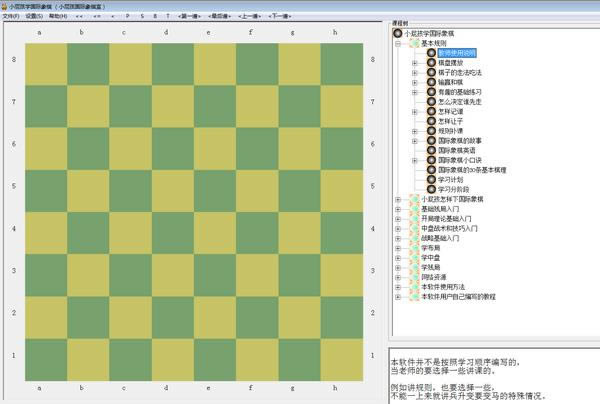
Task: Open the 帮助(H) menu
Action: (58, 16)
